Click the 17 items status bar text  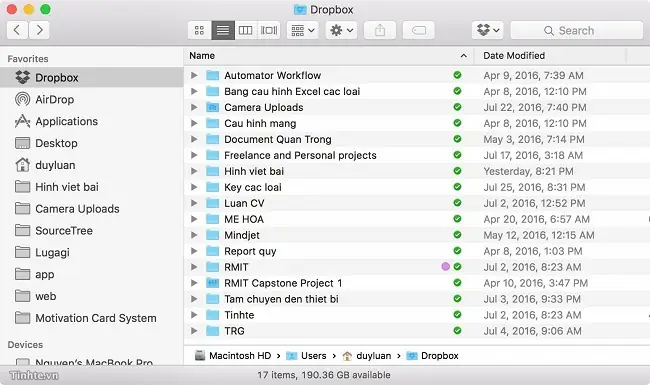pyautogui.click(x=324, y=375)
